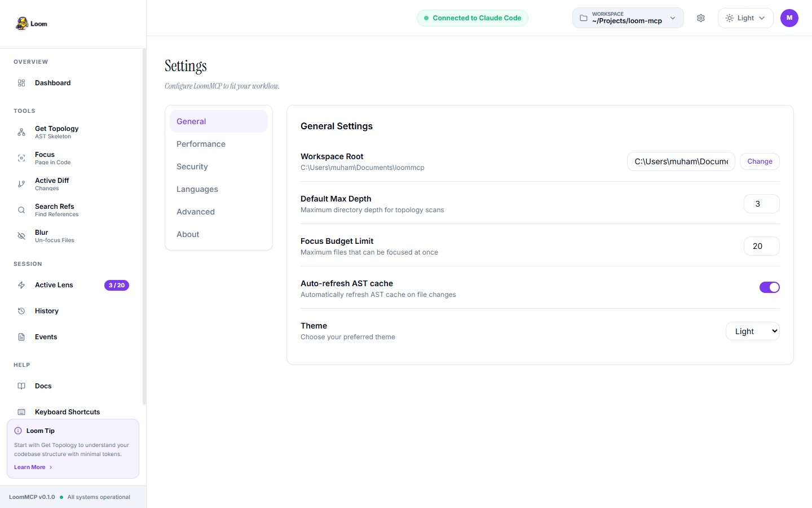
Task: Open the History panel icon
Action: 21,311
